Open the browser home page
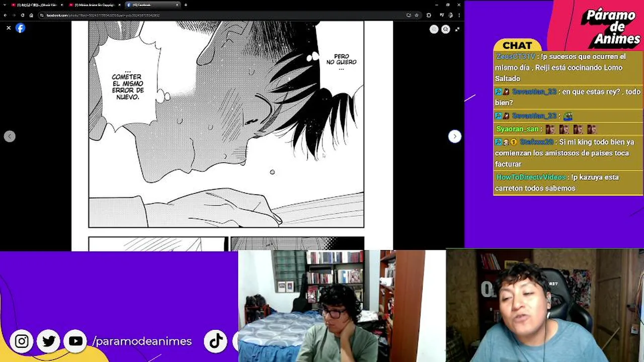This screenshot has height=362, width=644. [x=31, y=15]
